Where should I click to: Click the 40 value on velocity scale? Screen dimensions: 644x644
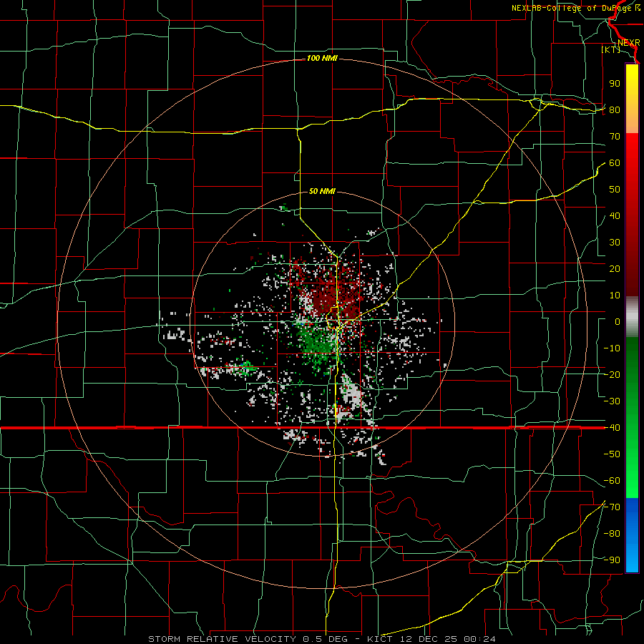[x=615, y=215]
